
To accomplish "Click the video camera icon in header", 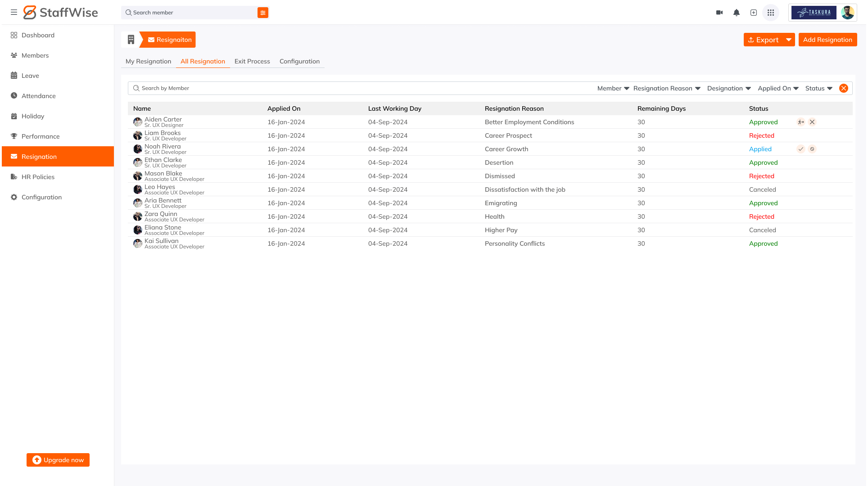I will [x=719, y=13].
